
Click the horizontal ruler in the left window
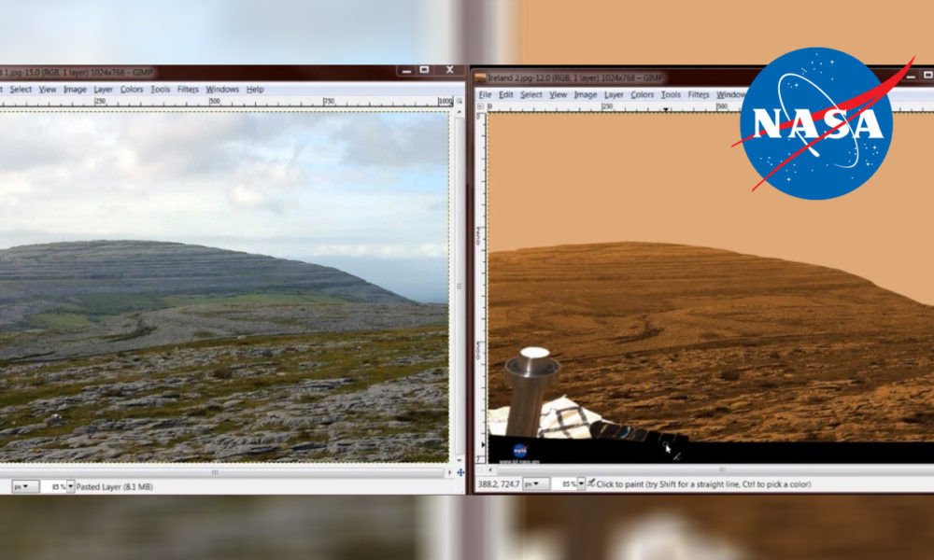coord(227,103)
